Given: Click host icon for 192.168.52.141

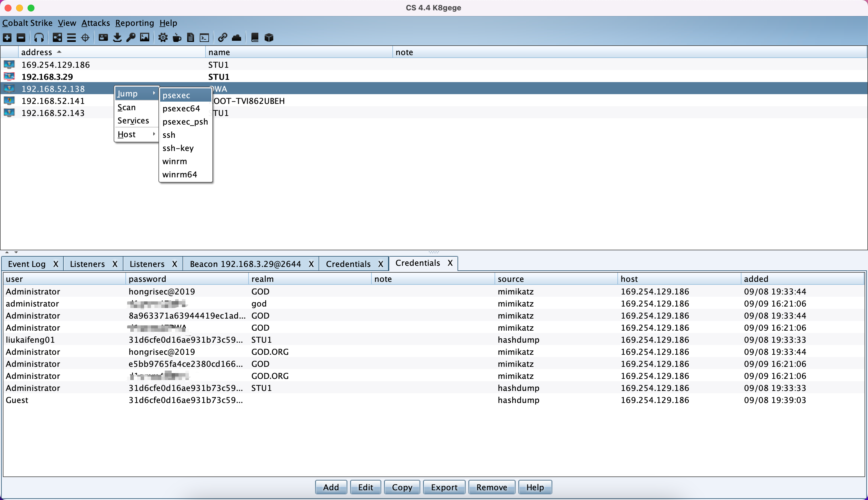Looking at the screenshot, I should [9, 101].
